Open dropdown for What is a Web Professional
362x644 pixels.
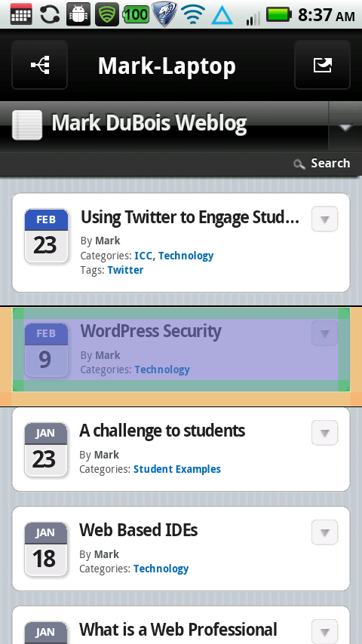(324, 631)
